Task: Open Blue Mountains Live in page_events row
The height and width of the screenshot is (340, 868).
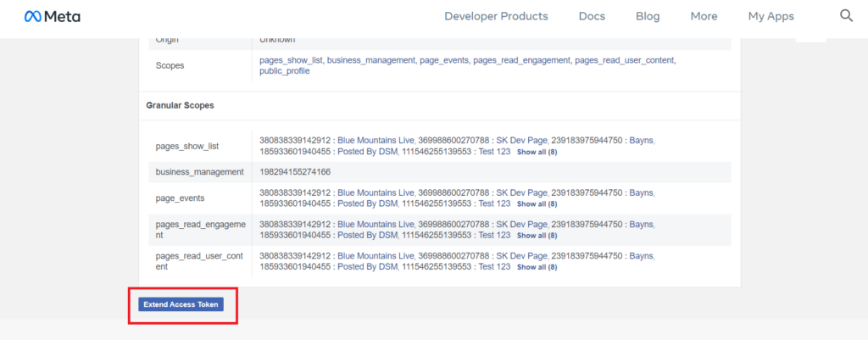Action: (376, 192)
